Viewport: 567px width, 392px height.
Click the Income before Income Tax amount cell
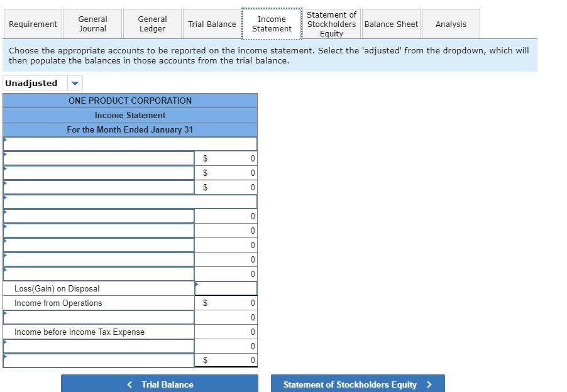tap(226, 332)
